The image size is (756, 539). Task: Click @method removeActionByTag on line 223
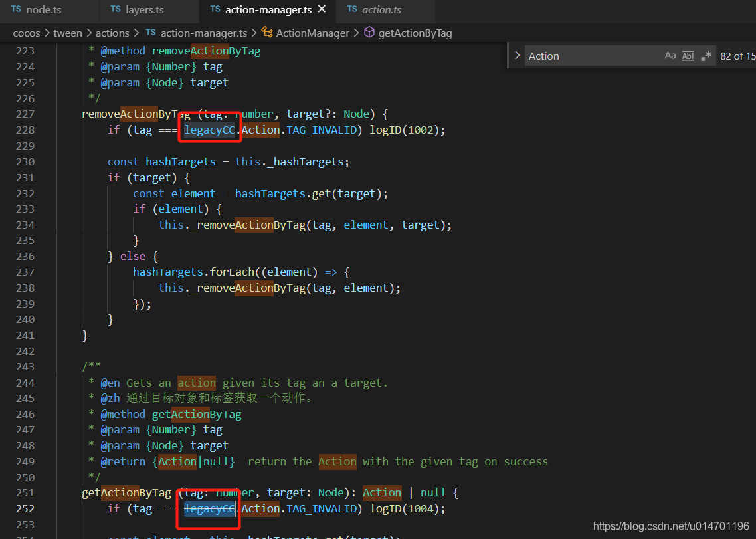coord(180,51)
